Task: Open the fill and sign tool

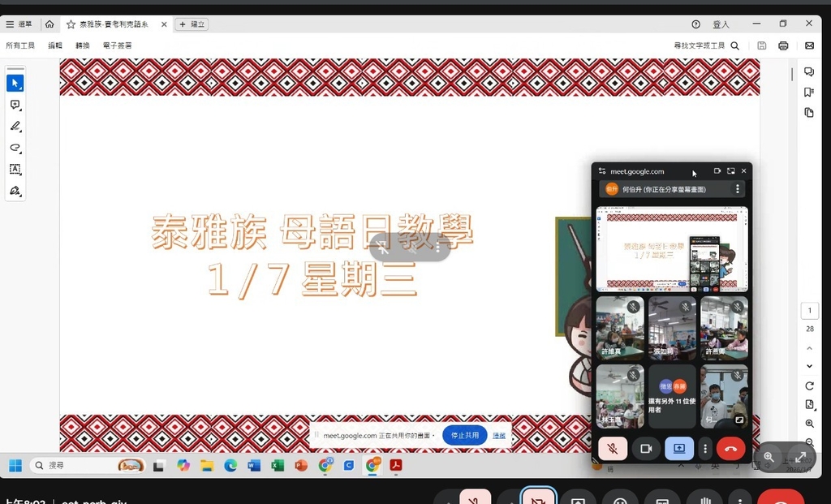Action: (15, 191)
